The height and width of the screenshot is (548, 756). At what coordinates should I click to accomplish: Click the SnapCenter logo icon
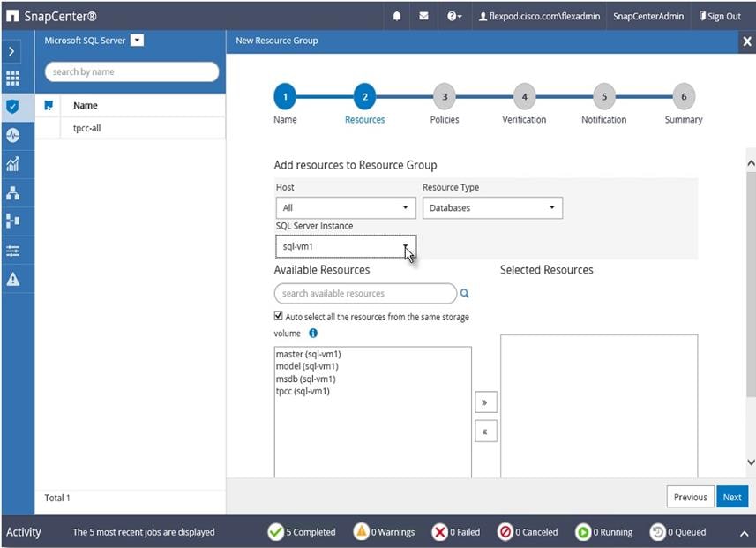[x=12, y=16]
